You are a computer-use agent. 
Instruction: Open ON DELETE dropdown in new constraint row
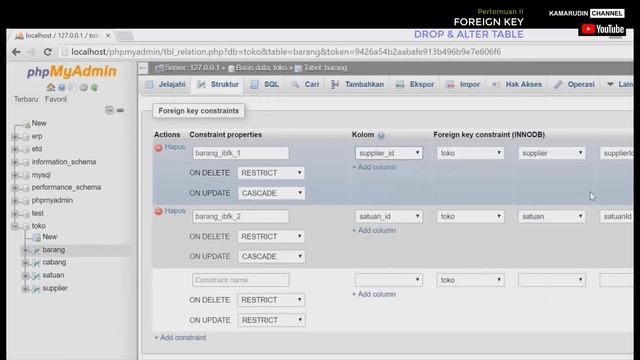coord(271,300)
